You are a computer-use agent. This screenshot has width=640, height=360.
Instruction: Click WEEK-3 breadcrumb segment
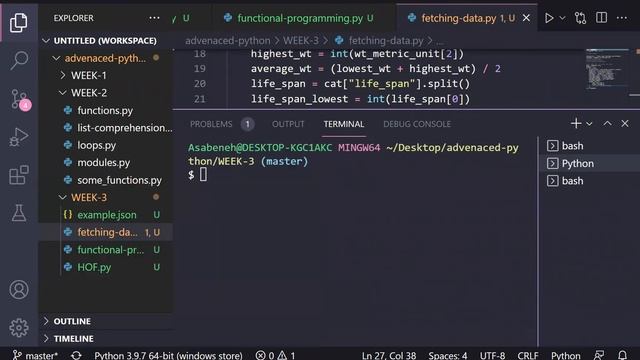click(301, 41)
